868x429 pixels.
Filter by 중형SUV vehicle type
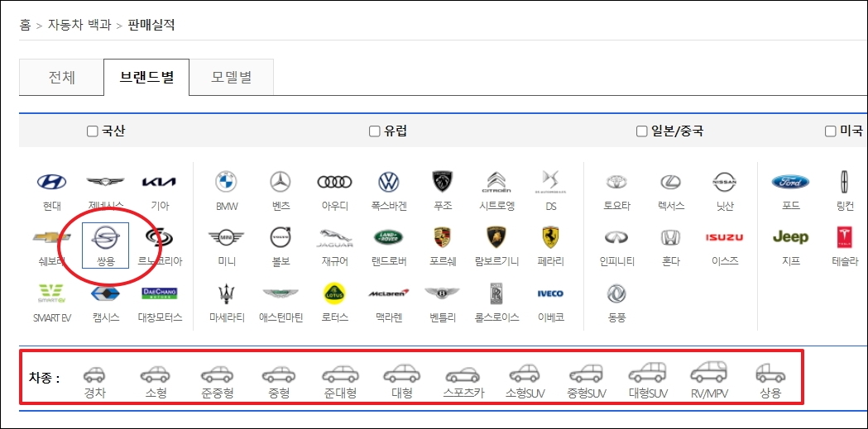click(587, 382)
